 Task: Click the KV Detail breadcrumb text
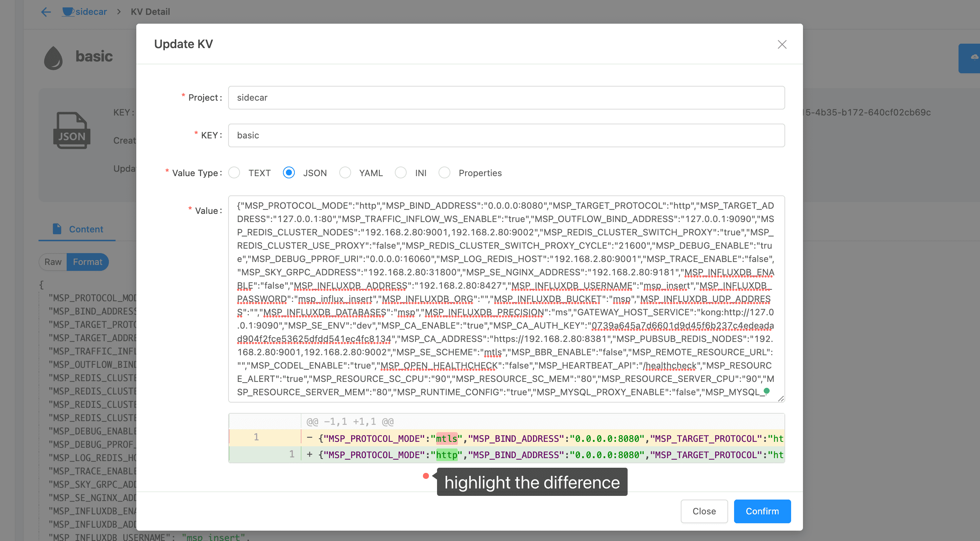click(150, 12)
